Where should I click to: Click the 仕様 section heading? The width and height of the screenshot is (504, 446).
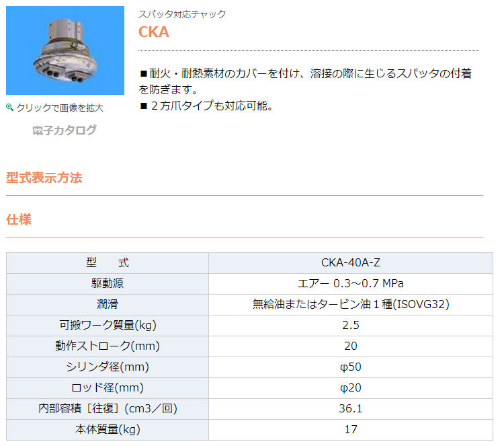coord(19,219)
